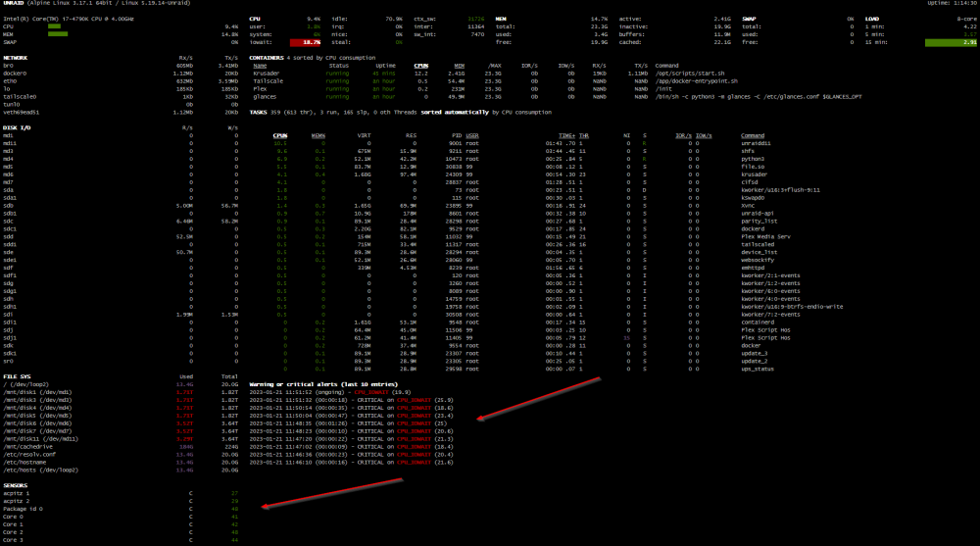980x546 pixels.
Task: Open the SENSORS section heading
Action: click(x=15, y=485)
